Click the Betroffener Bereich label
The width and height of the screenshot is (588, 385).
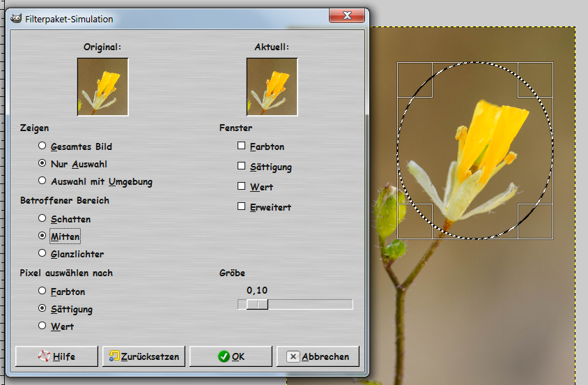pos(65,200)
